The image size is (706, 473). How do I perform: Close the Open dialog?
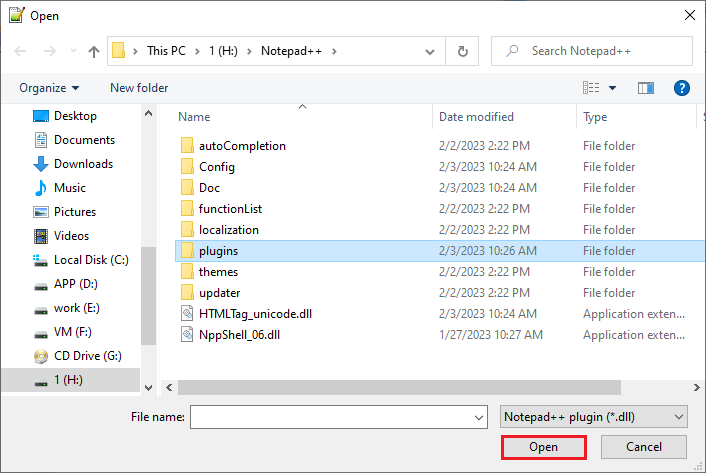pos(690,15)
